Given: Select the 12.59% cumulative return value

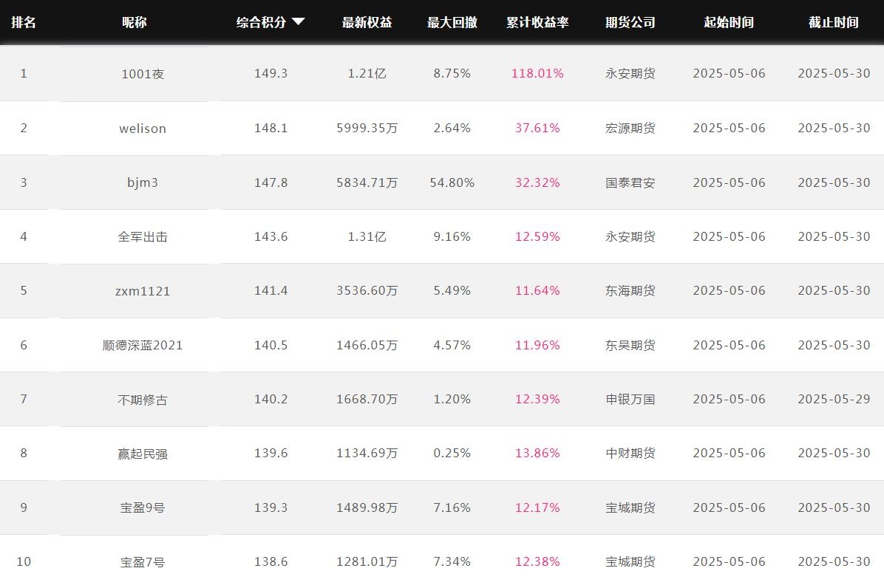Looking at the screenshot, I should point(537,236).
